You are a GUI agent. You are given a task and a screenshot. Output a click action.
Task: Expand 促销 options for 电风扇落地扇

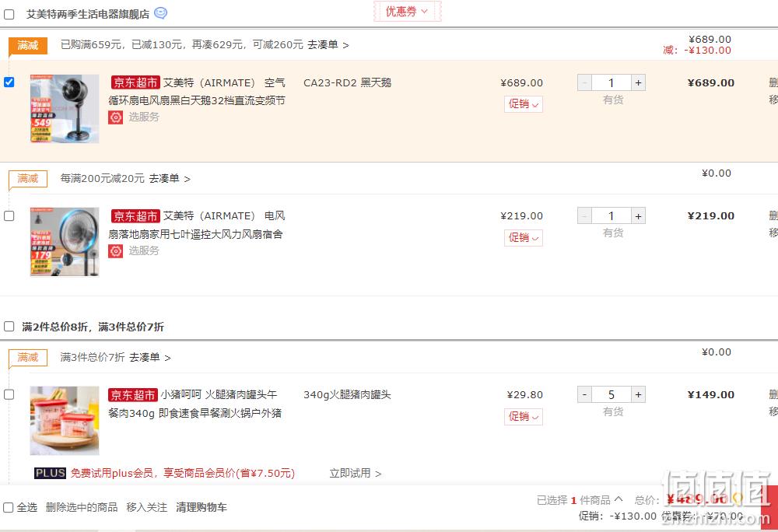pyautogui.click(x=524, y=238)
